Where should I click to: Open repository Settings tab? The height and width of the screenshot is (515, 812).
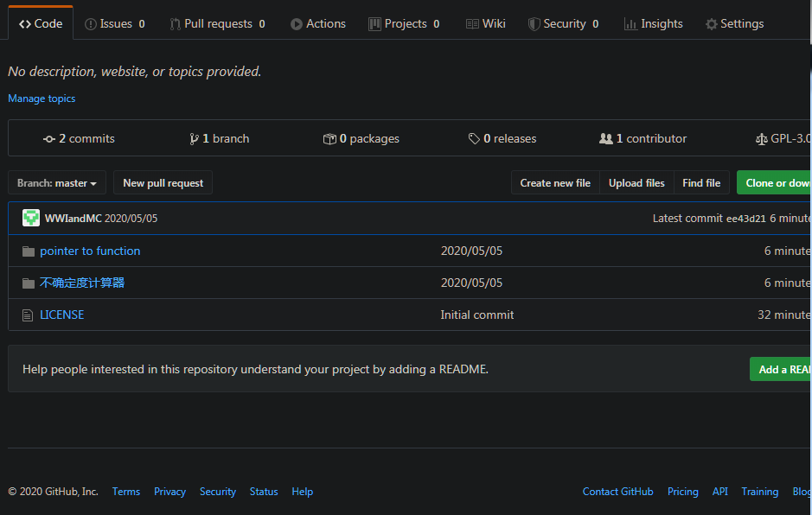tap(734, 24)
